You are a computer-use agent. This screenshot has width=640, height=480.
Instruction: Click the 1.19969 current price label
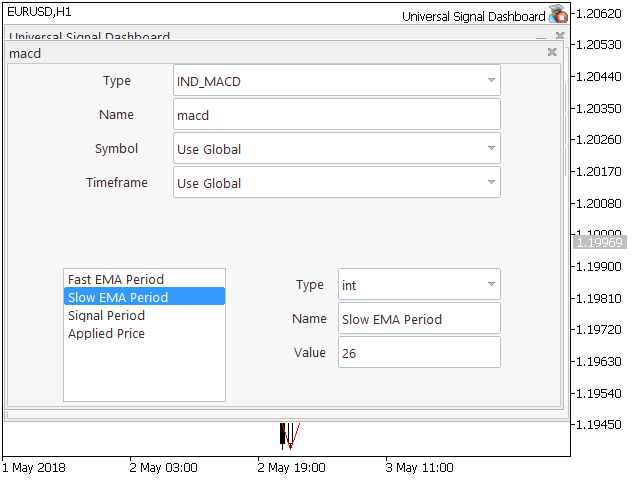pos(599,242)
